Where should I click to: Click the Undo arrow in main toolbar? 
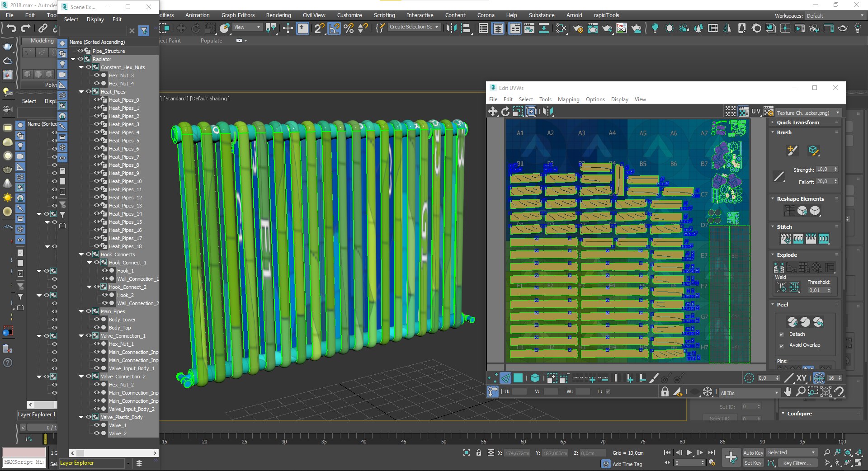[11, 28]
